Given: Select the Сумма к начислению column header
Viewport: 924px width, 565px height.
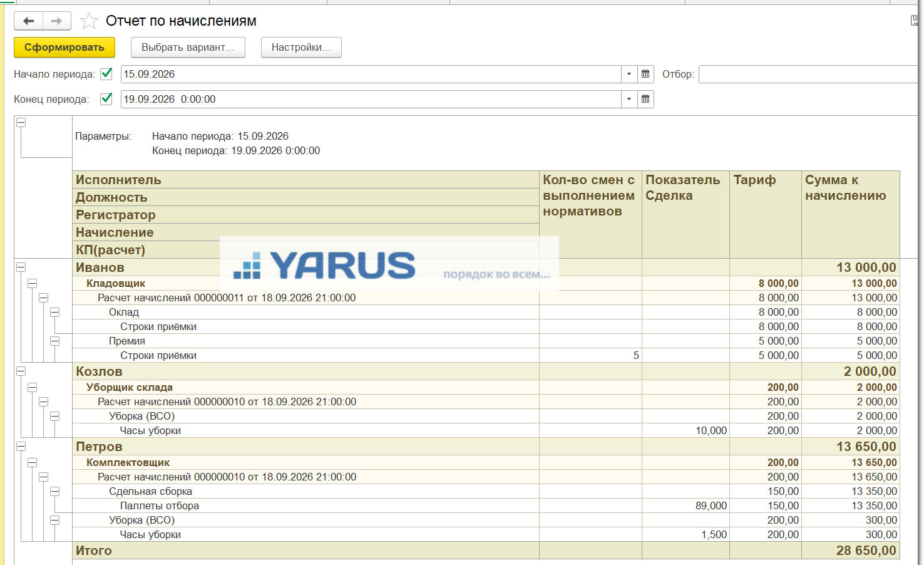Looking at the screenshot, I should pos(851,215).
